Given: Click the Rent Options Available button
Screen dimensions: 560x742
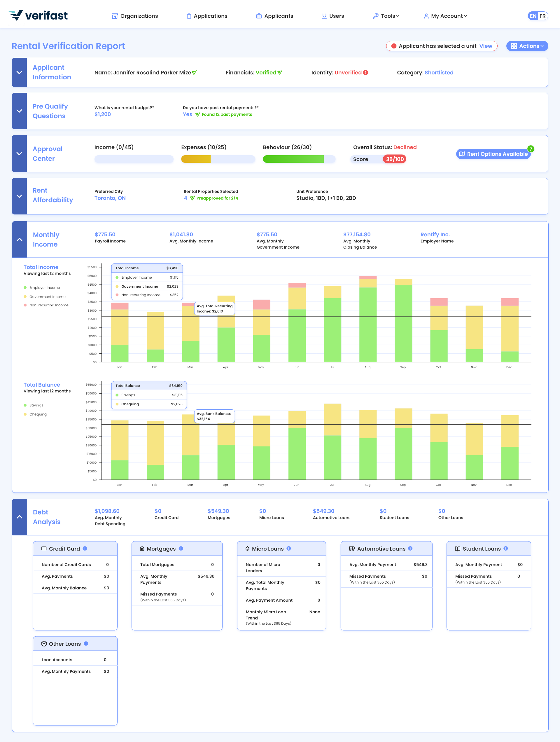Looking at the screenshot, I should (493, 154).
